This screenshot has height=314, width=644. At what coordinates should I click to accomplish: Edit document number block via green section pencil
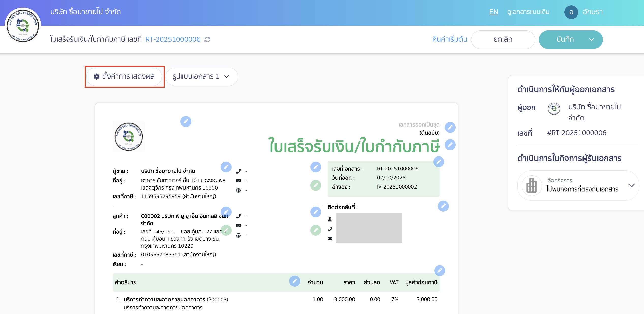438,162
